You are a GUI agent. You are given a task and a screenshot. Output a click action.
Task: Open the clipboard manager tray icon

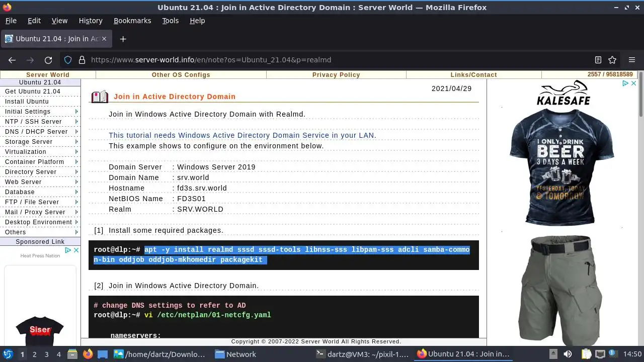pos(587,354)
